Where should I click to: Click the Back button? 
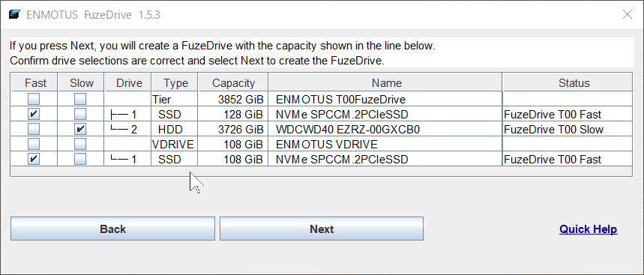tap(112, 229)
